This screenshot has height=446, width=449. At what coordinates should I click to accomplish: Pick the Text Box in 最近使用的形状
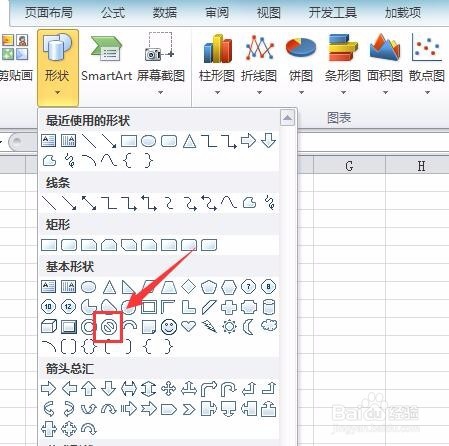(x=49, y=141)
